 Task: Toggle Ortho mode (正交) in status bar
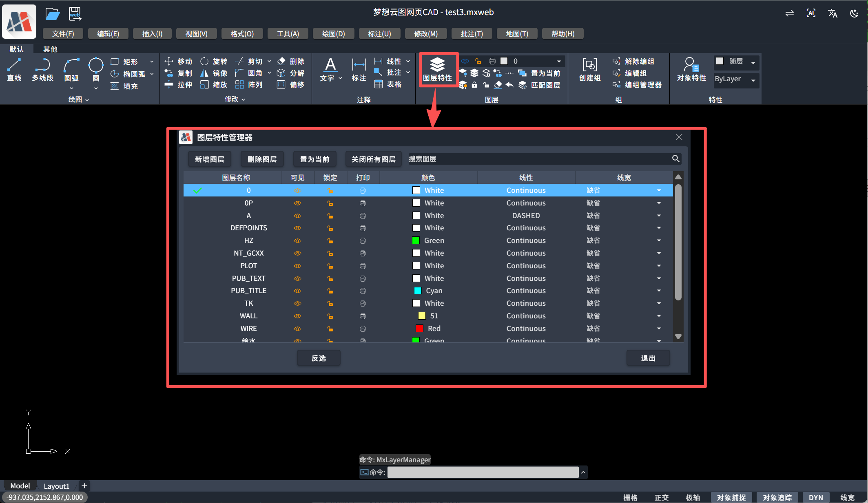[x=662, y=497]
